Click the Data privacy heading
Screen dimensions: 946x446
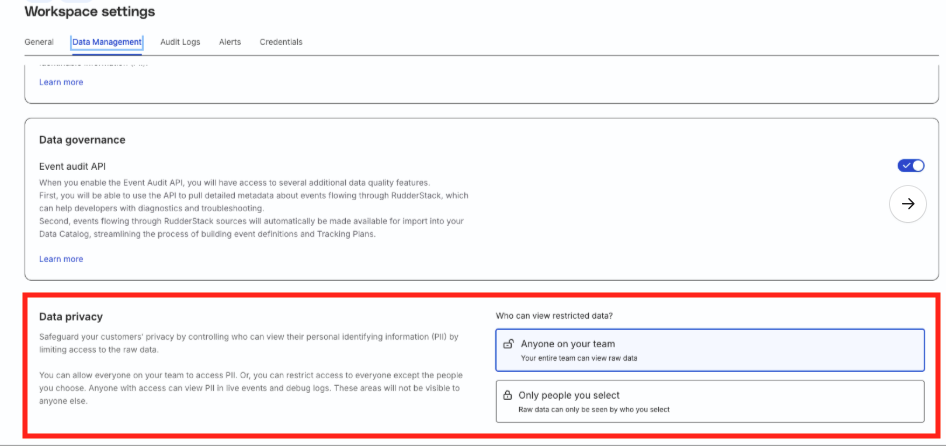(x=71, y=317)
